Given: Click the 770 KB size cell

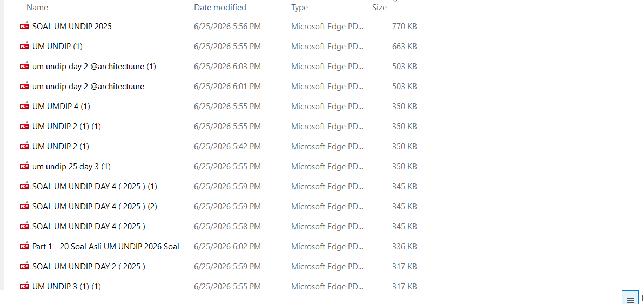Looking at the screenshot, I should pos(405,27).
